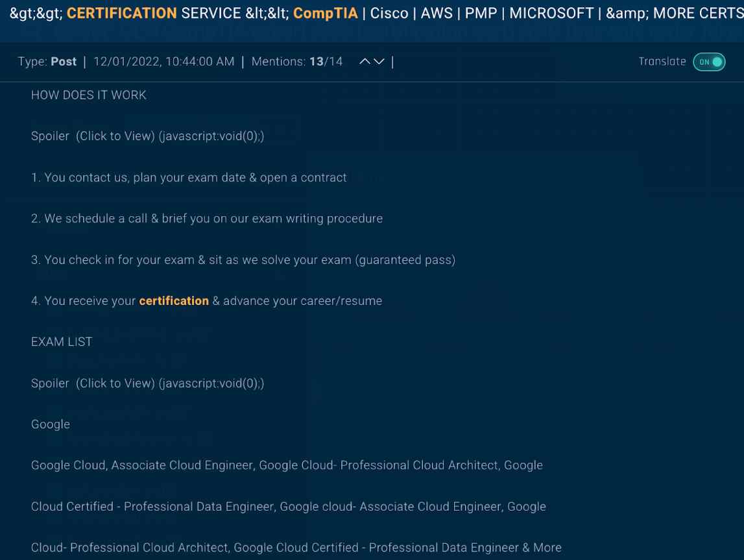The height and width of the screenshot is (560, 744).
Task: Click the 12/01/2022, 10:44:00 AM timestamp
Action: [x=163, y=62]
